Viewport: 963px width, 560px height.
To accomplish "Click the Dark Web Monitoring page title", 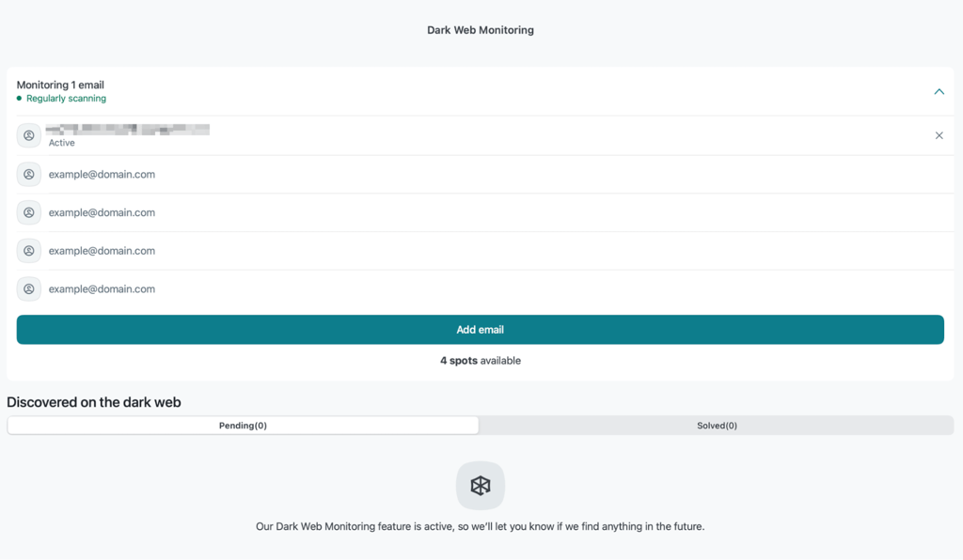I will [481, 30].
